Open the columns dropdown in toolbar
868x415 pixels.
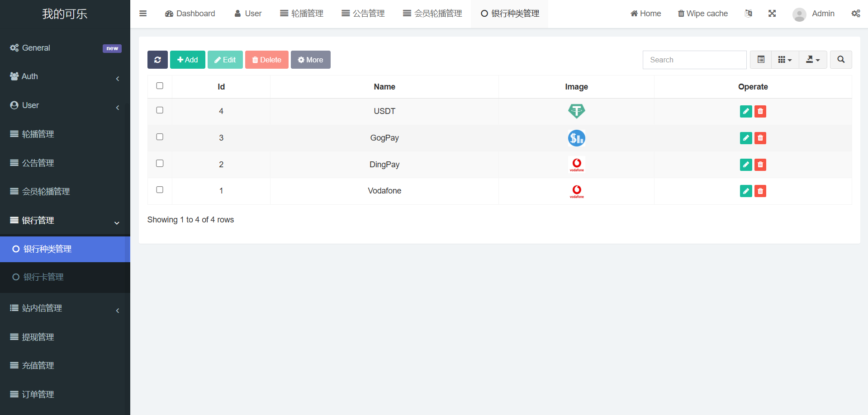(785, 60)
